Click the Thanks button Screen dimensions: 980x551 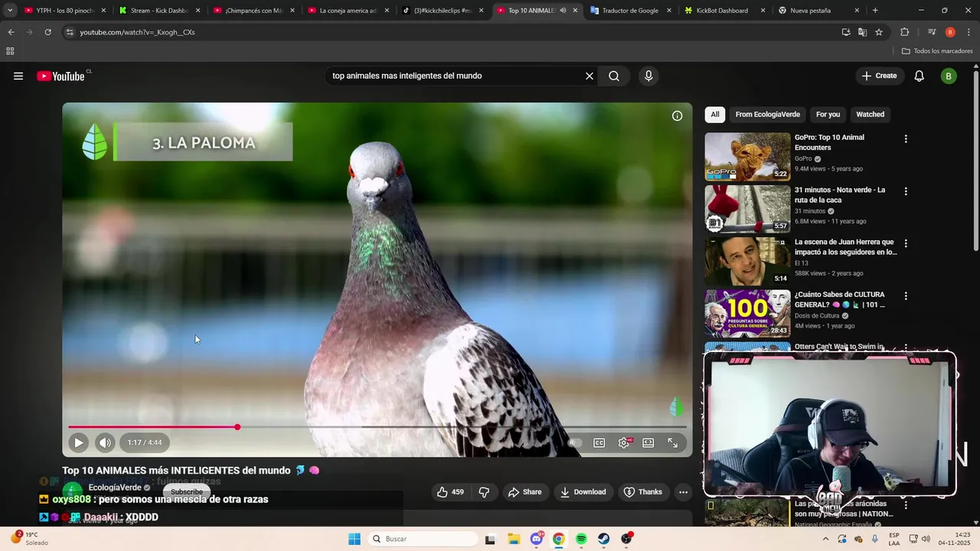coord(642,492)
